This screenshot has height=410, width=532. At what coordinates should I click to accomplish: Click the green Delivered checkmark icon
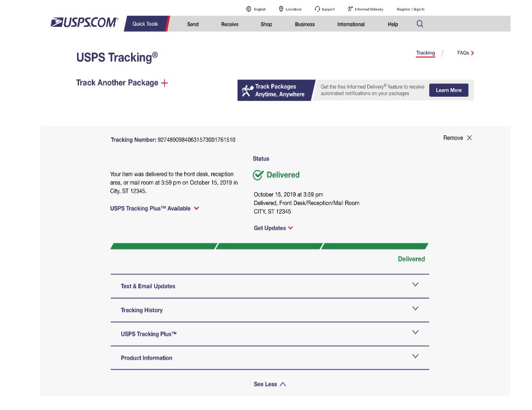tap(258, 175)
